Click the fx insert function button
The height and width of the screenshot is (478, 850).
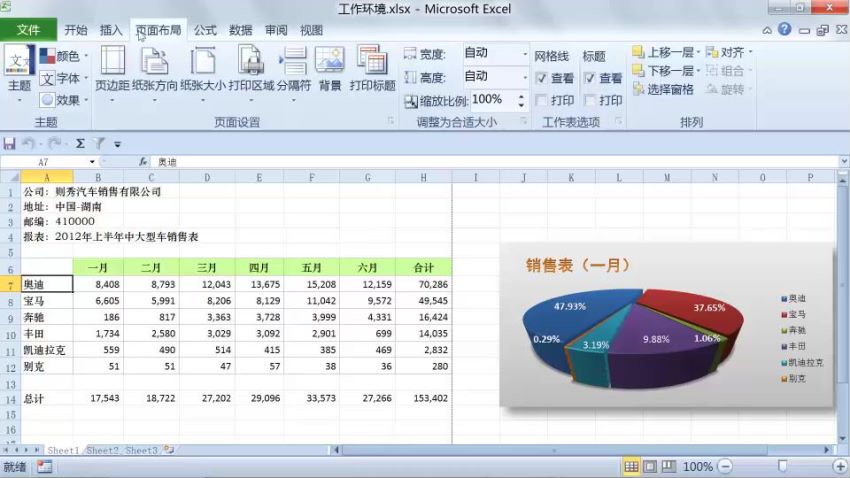143,162
